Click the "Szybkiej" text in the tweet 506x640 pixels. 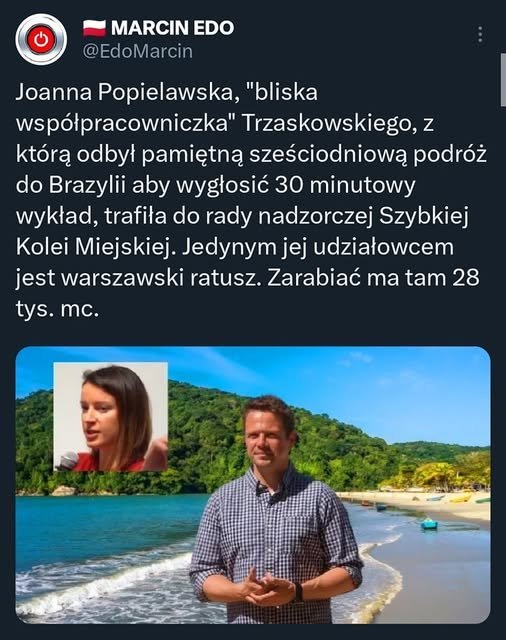[424, 216]
